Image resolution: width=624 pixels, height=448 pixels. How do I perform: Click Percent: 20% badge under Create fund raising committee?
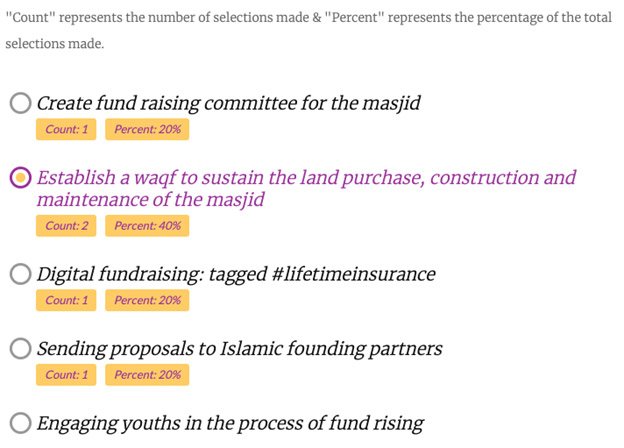[147, 129]
